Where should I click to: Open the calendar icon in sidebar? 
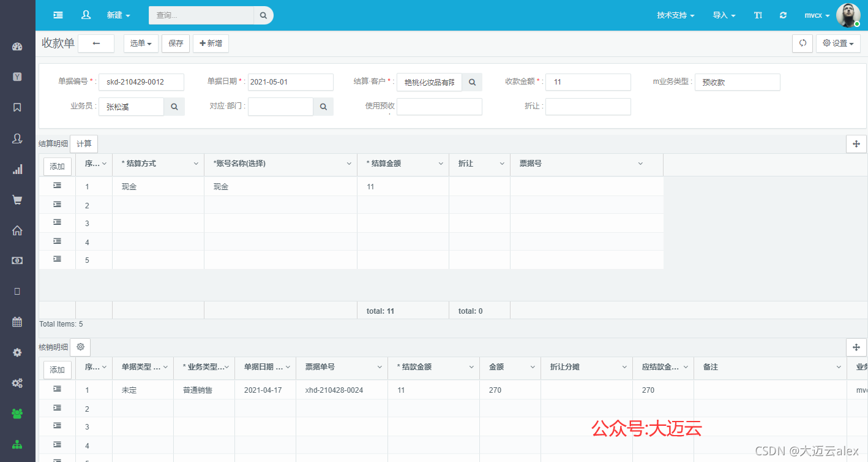17,322
